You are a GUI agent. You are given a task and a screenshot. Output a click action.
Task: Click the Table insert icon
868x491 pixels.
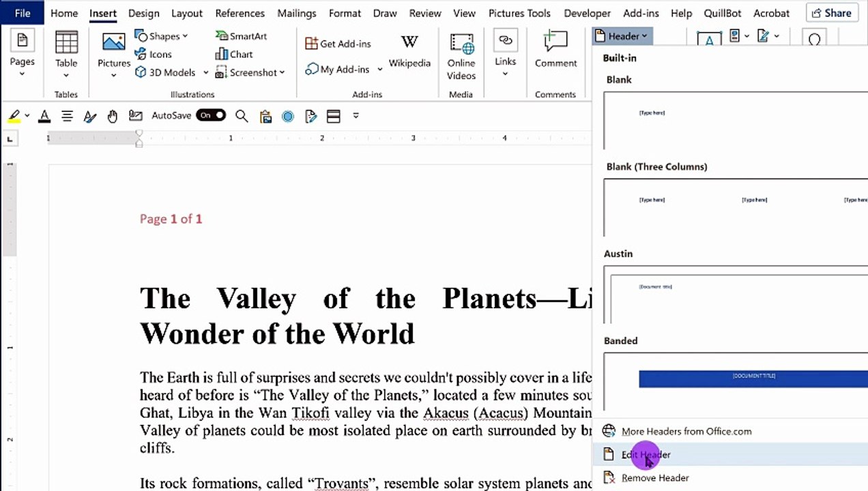pyautogui.click(x=66, y=43)
